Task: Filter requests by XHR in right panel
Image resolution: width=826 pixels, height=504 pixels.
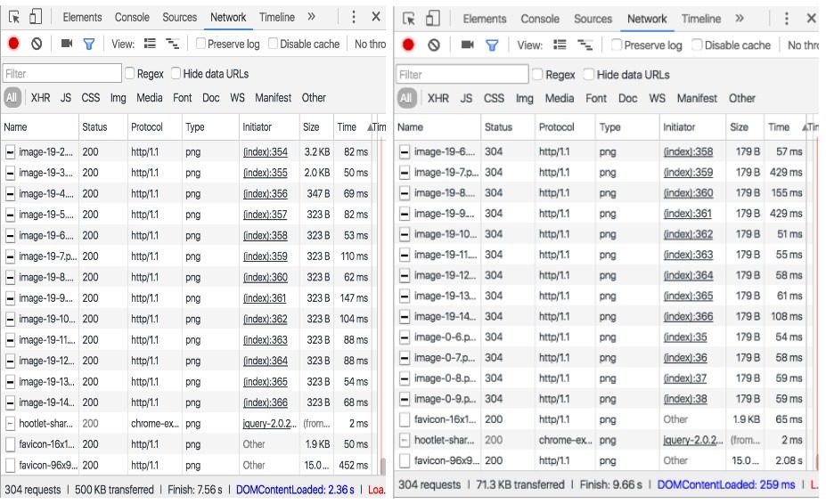Action: coord(438,98)
